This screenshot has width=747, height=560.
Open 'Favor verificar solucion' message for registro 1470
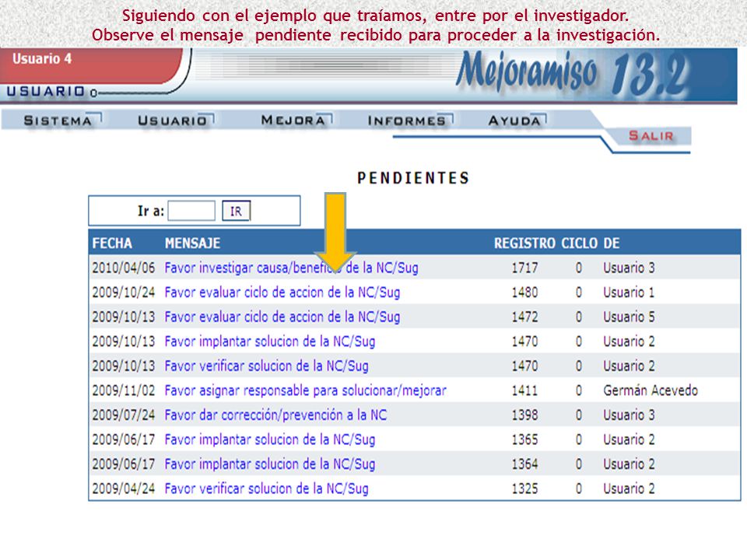coord(266,366)
